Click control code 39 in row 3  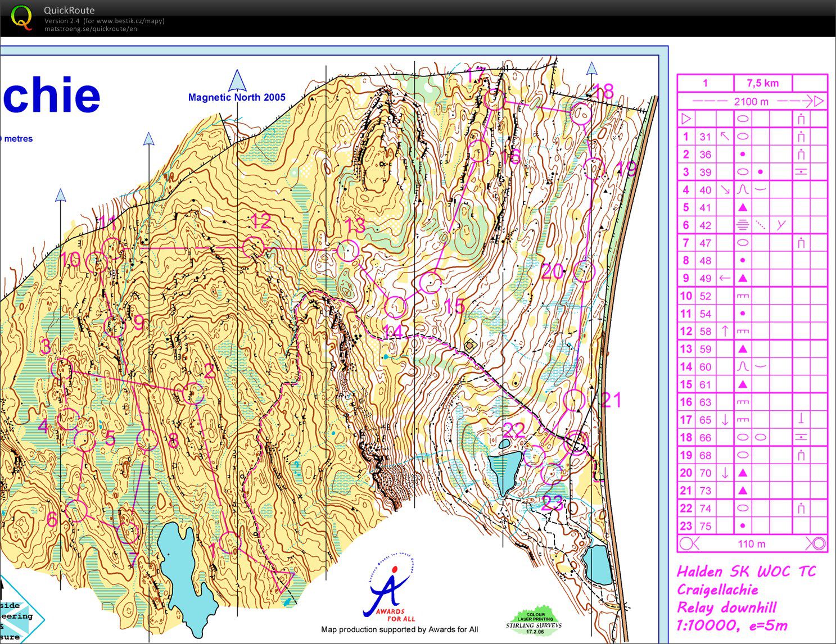[x=705, y=172]
